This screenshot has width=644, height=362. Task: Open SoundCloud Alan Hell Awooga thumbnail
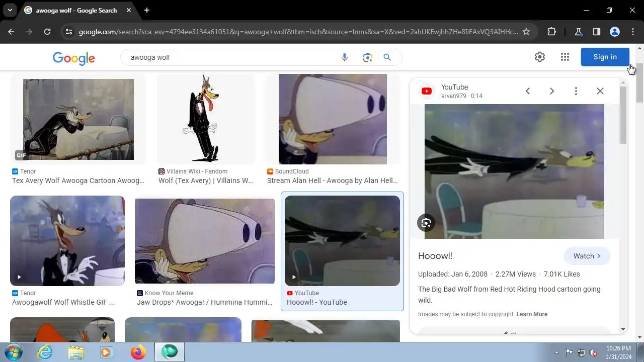(x=333, y=119)
